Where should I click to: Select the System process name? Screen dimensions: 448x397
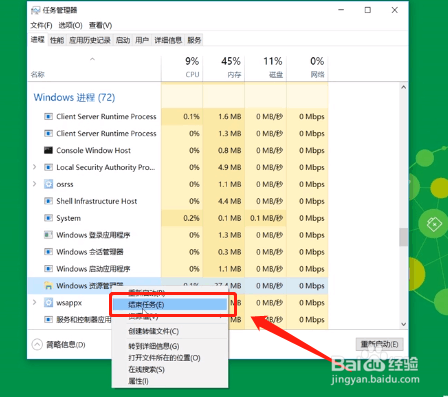[x=68, y=218]
